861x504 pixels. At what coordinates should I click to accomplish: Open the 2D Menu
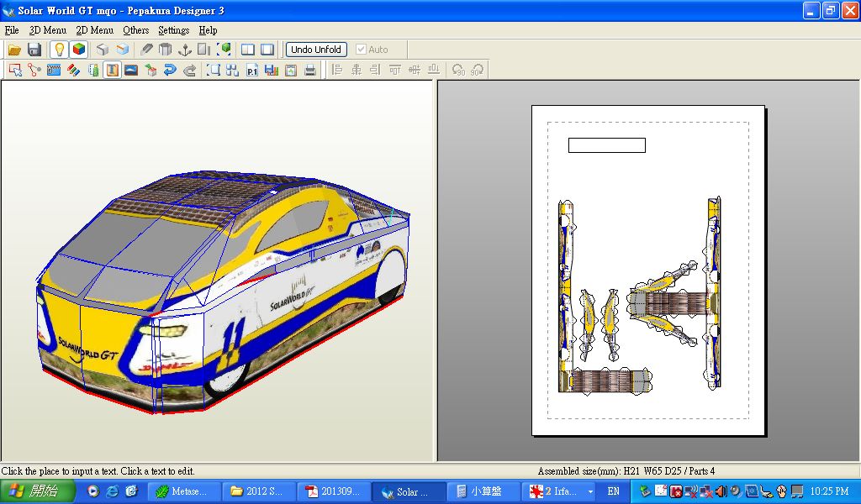pyautogui.click(x=94, y=31)
